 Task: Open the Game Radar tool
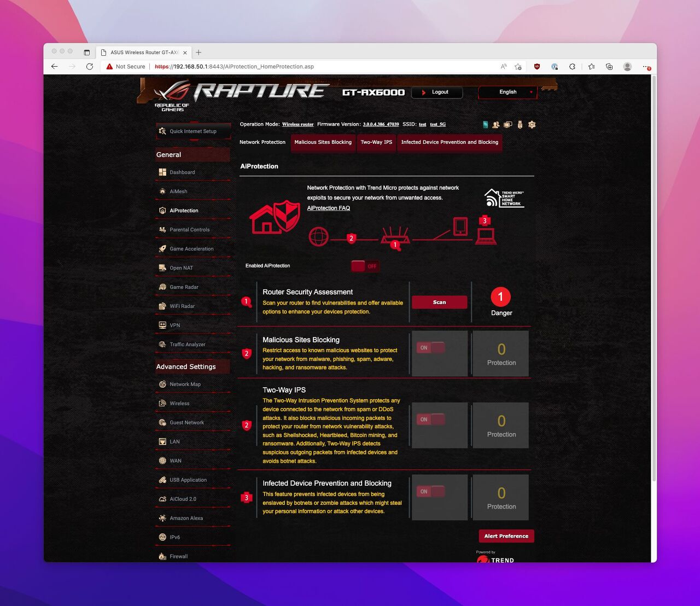184,287
